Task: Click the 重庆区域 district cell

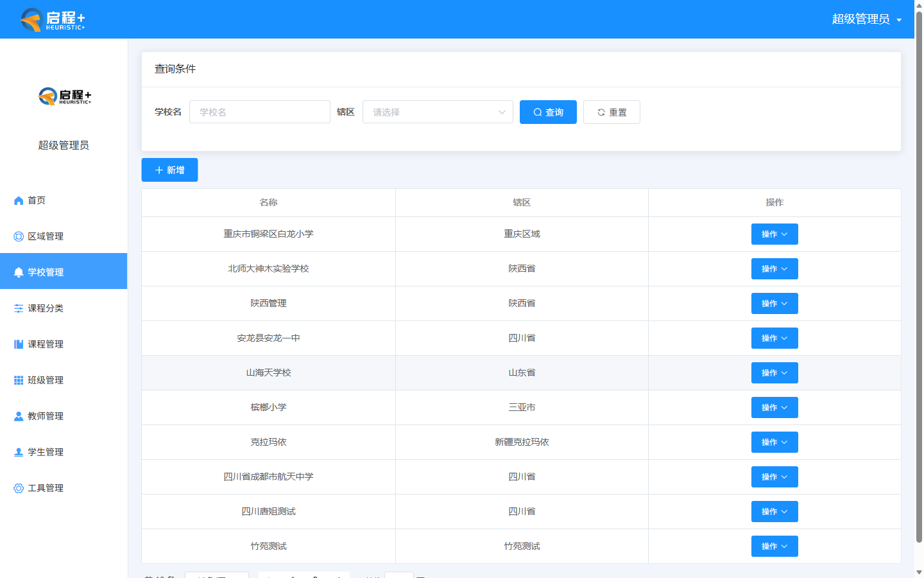Action: (x=522, y=234)
